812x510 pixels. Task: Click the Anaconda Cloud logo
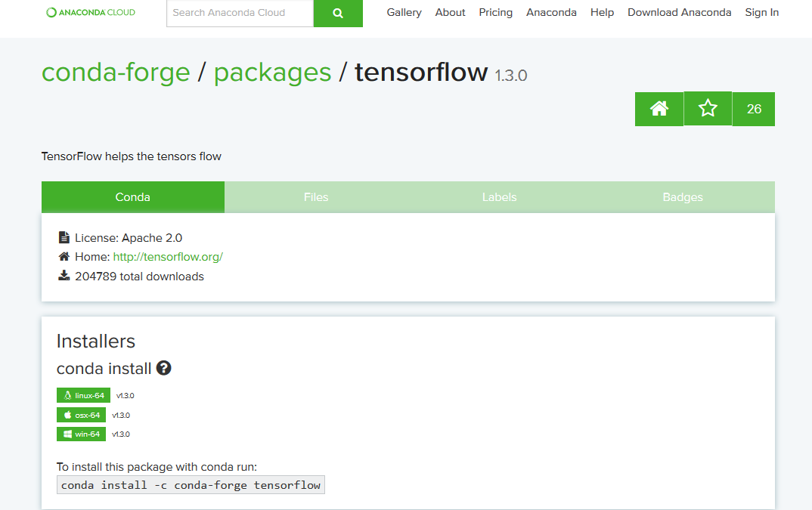[x=91, y=12]
